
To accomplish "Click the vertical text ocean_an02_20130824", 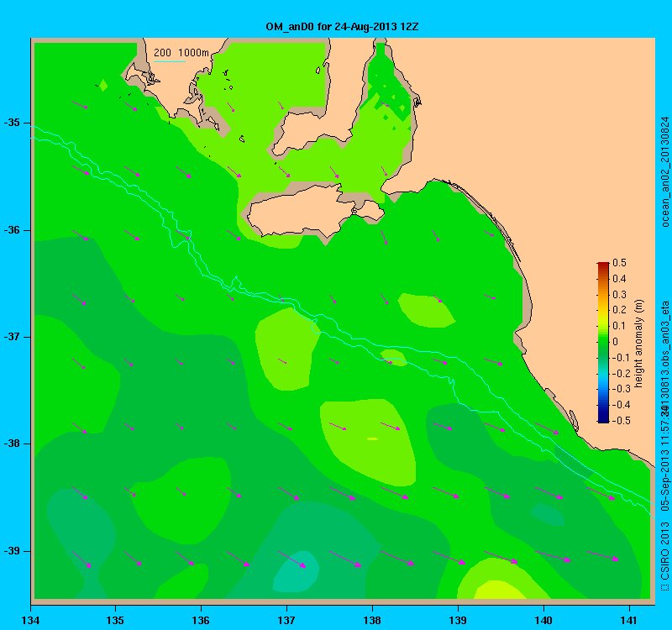I will 664,171.
